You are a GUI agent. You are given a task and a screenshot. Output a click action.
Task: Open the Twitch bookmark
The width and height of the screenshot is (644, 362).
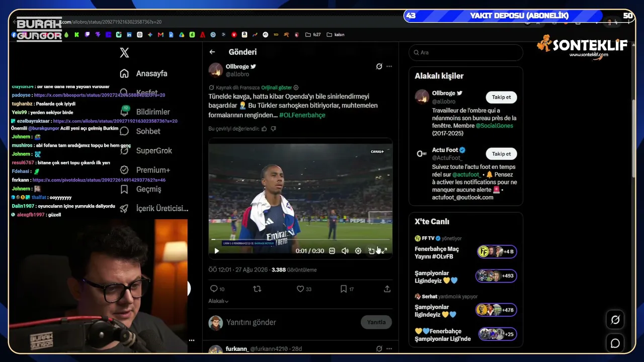pyautogui.click(x=87, y=35)
